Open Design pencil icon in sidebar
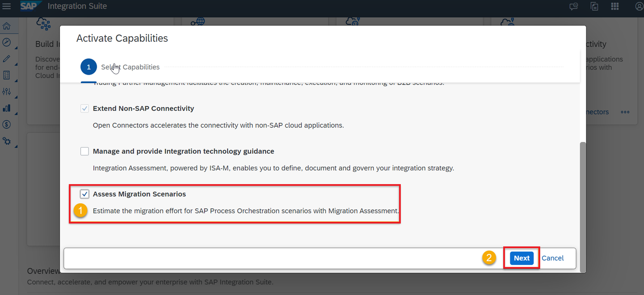 [6, 59]
